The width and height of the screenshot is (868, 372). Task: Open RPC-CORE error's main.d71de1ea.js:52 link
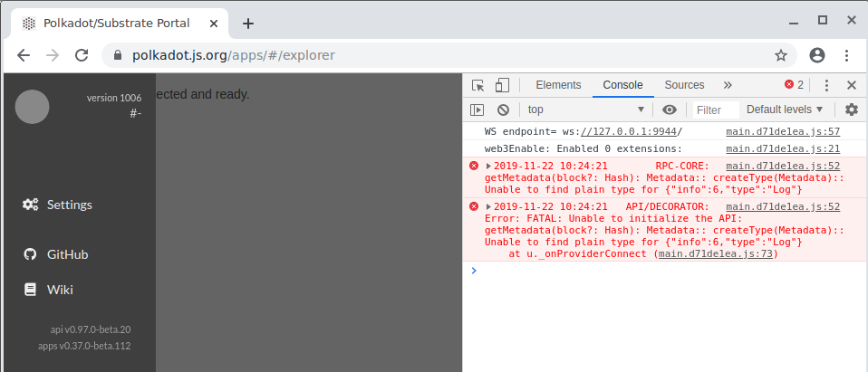coord(783,166)
